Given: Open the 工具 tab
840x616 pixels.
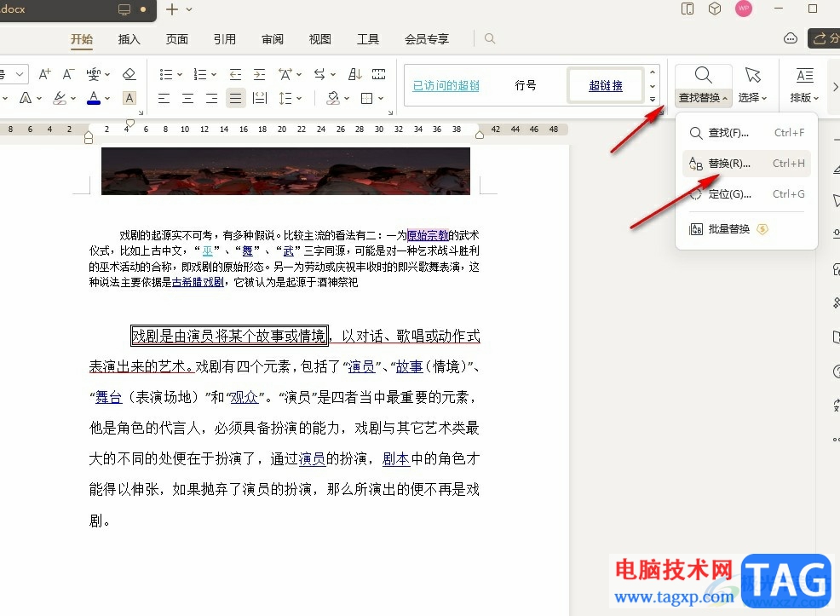Looking at the screenshot, I should (368, 39).
